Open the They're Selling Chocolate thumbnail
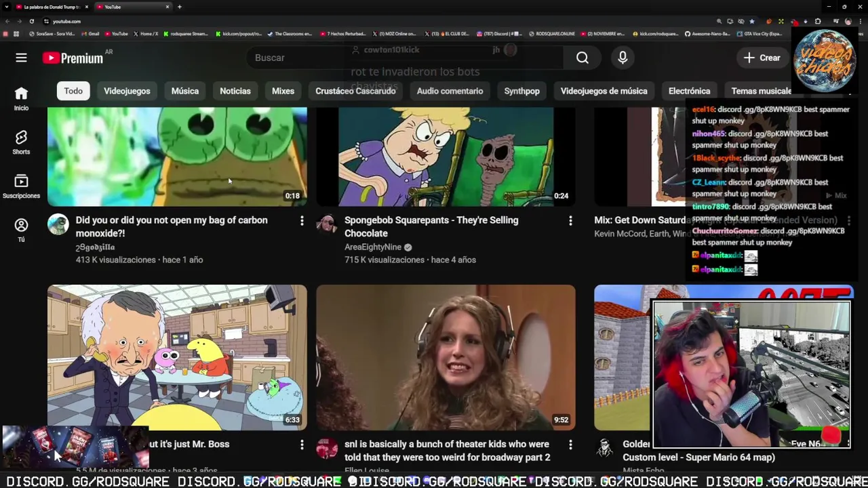 tap(446, 157)
